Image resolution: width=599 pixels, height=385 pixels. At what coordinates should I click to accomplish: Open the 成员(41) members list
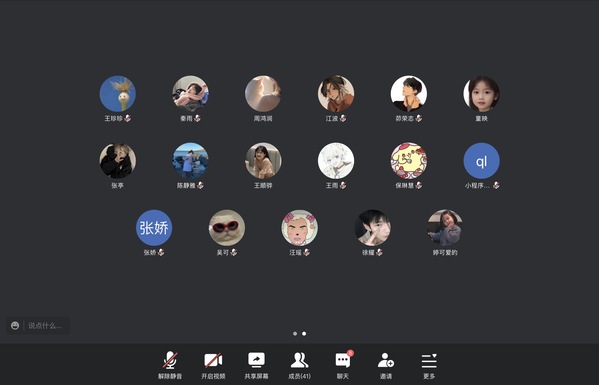[300, 365]
